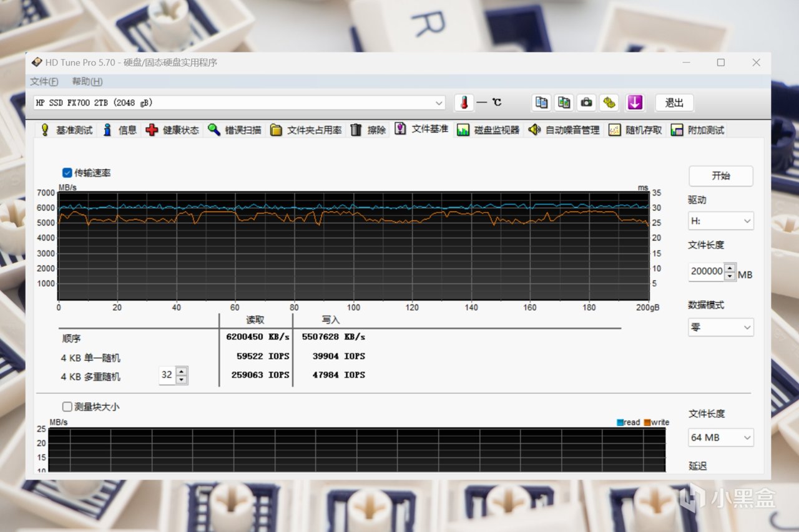Click inside the 200000 file length field
This screenshot has width=799, height=532.
[707, 272]
